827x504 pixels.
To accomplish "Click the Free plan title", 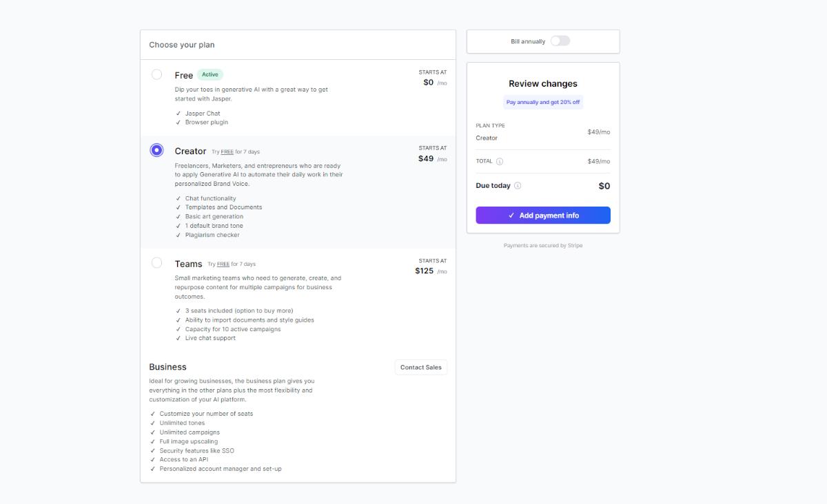I will tap(183, 76).
